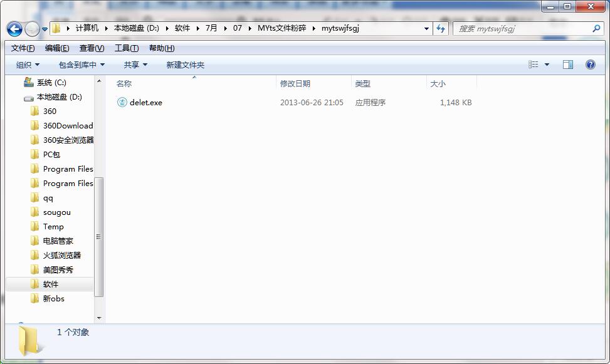Open more view options dropdown arrow
This screenshot has height=364, width=610.
click(x=547, y=65)
